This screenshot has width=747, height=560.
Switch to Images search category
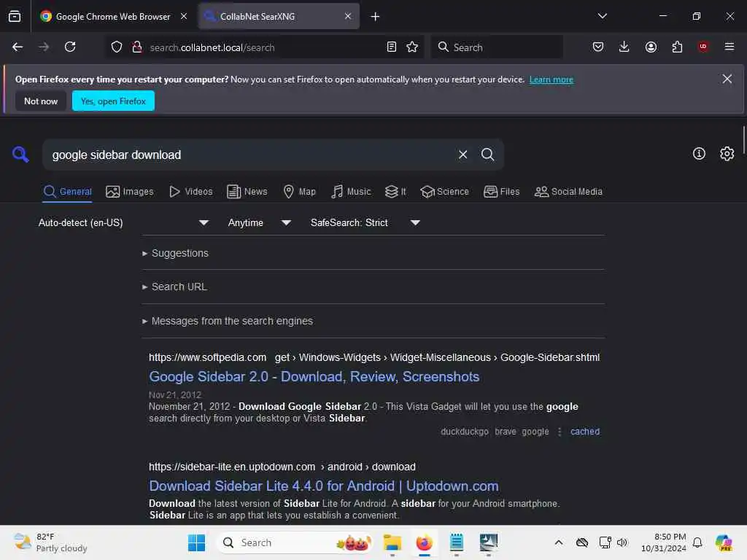pos(130,192)
